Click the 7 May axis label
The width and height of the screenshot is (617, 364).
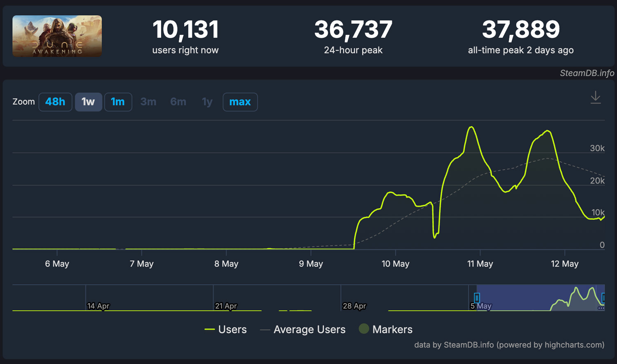pyautogui.click(x=141, y=264)
